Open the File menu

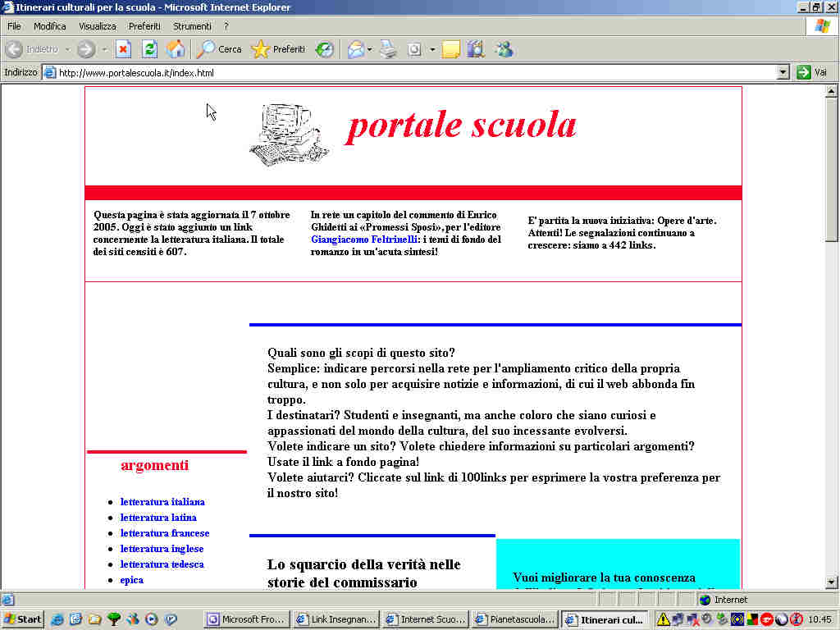(14, 26)
